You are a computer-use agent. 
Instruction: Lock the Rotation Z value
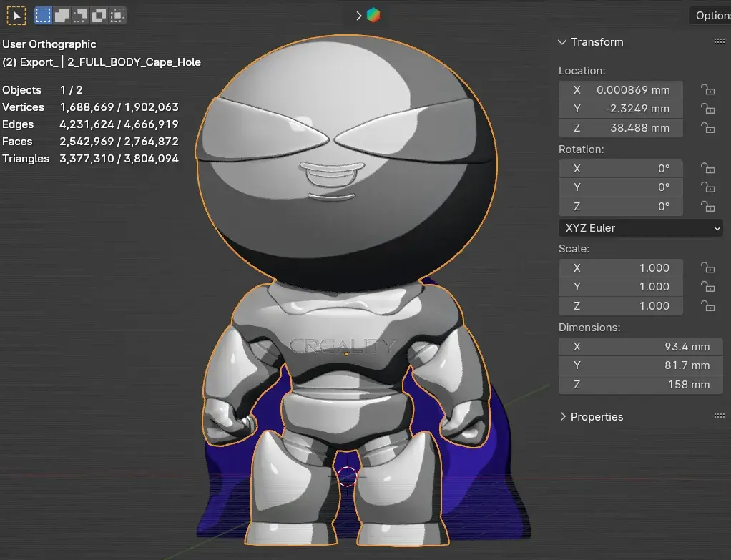pos(707,207)
